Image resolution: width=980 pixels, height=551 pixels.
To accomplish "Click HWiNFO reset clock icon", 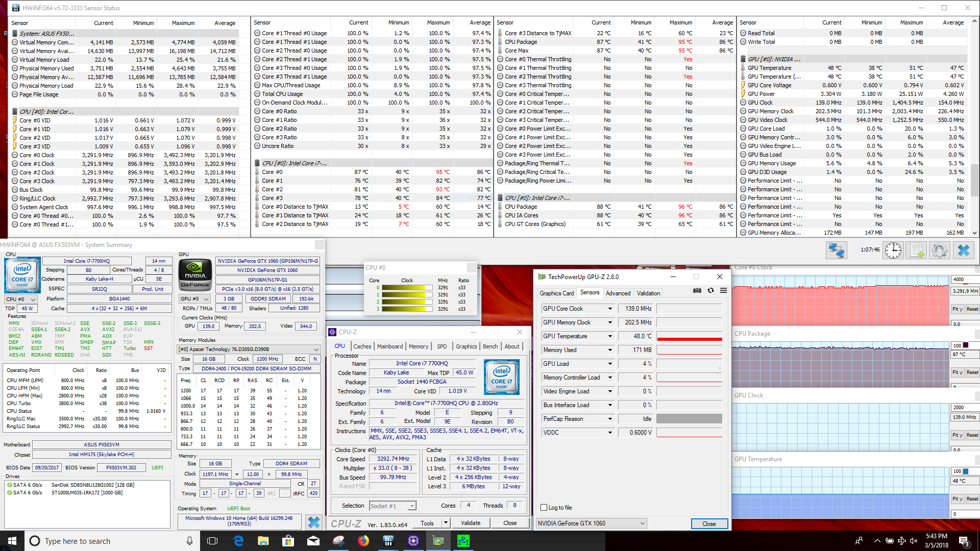I will [893, 251].
